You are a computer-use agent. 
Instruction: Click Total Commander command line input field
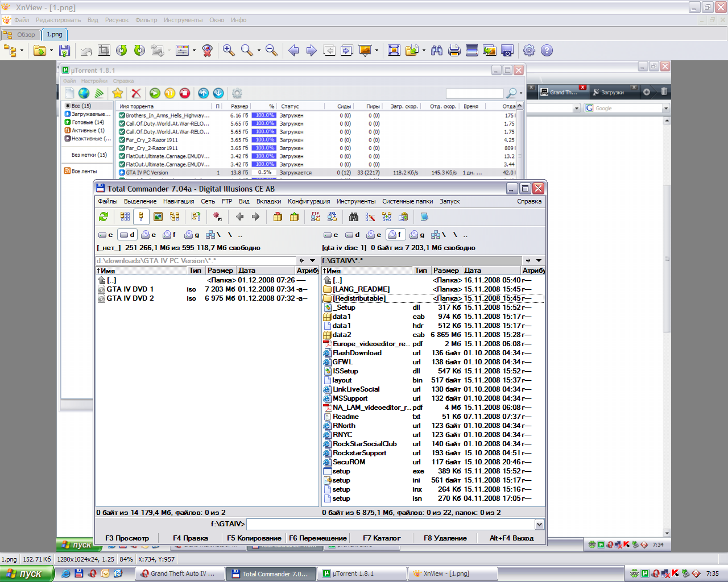[391, 524]
